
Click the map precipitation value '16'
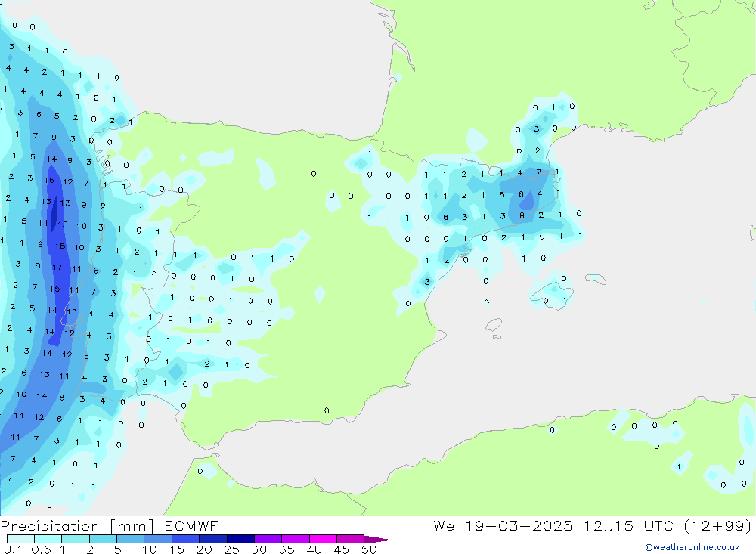(x=48, y=180)
